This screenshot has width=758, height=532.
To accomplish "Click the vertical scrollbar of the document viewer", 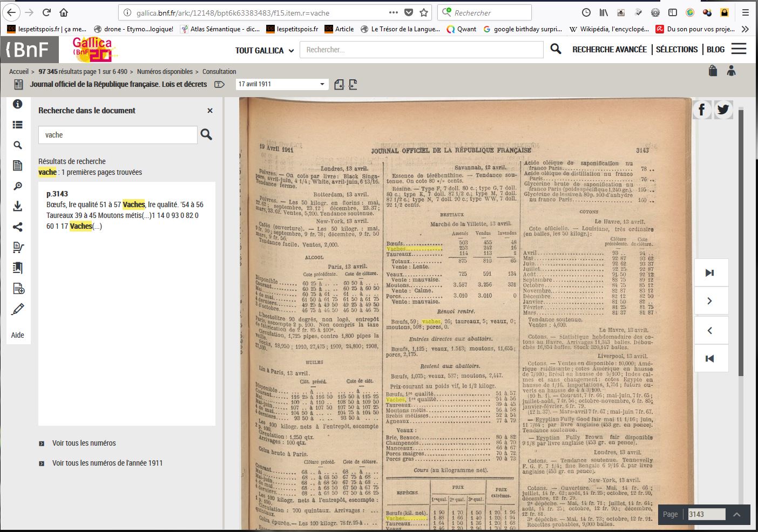I will pos(741,243).
